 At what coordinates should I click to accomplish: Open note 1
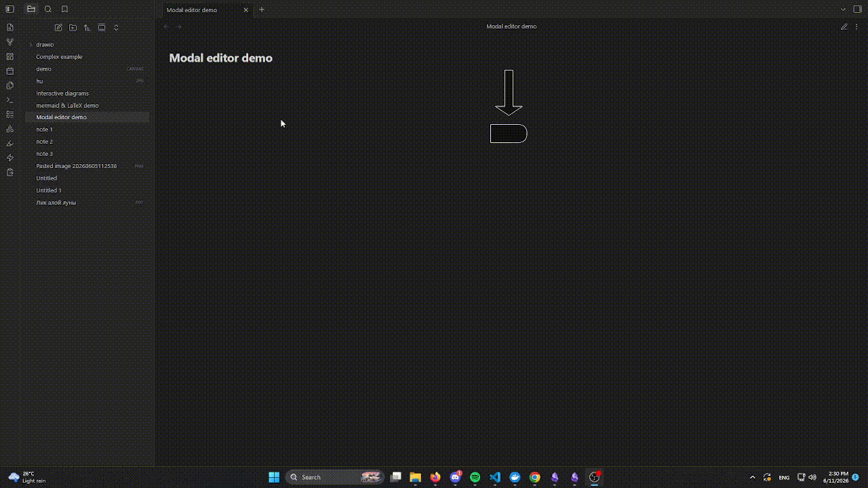[87, 129]
